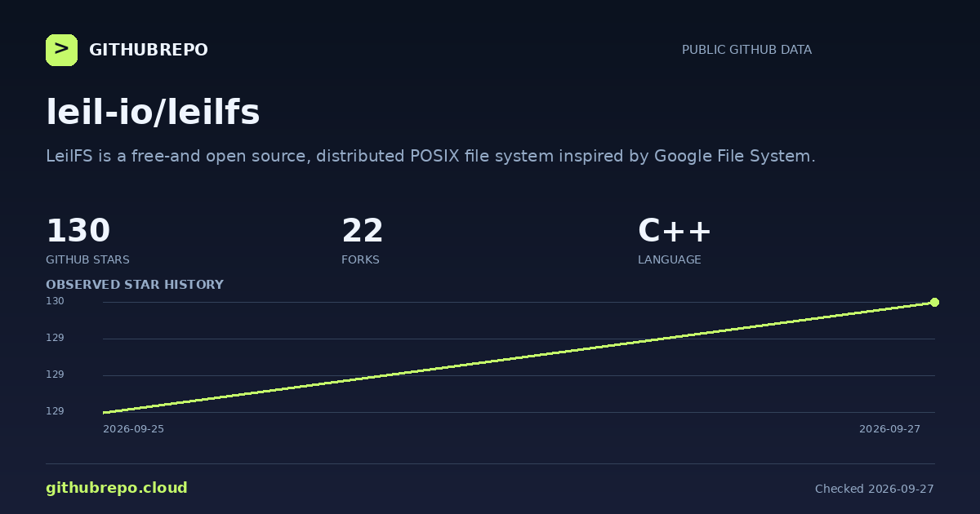Click the LeilFS description text
This screenshot has width=980, height=514.
pyautogui.click(x=430, y=156)
